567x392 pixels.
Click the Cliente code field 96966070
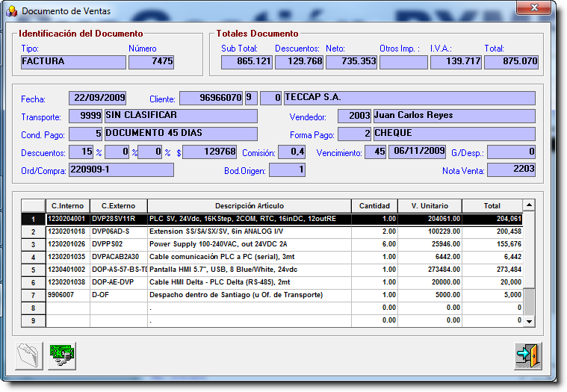pos(211,98)
